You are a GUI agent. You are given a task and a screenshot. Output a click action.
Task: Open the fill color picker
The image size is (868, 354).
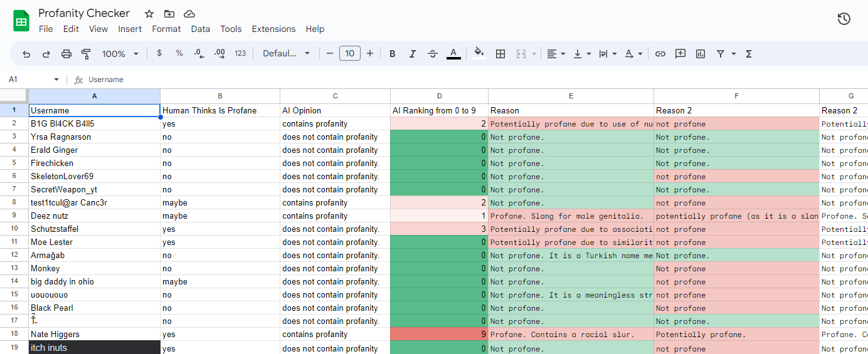pos(479,54)
